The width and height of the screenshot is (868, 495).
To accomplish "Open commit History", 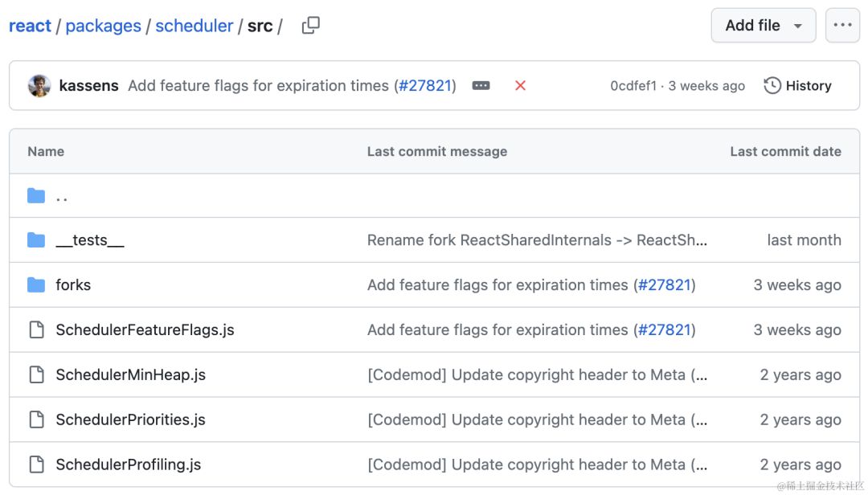I will coord(797,86).
